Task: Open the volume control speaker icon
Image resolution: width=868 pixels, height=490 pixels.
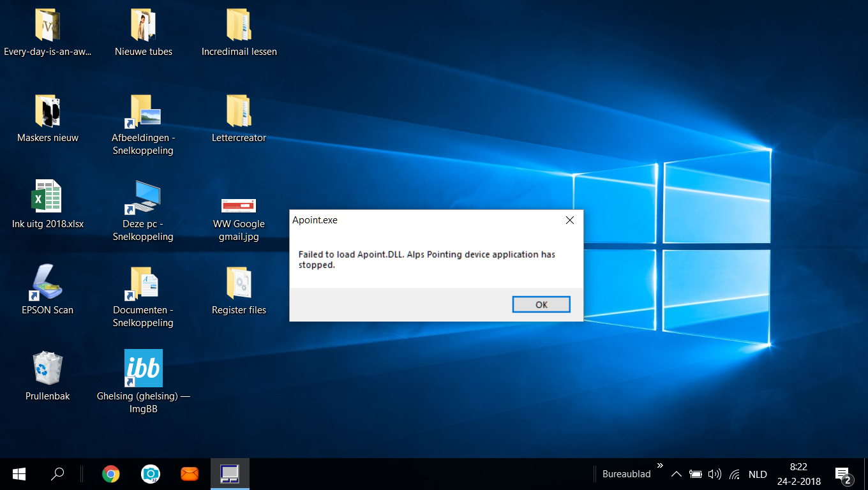Action: (715, 474)
